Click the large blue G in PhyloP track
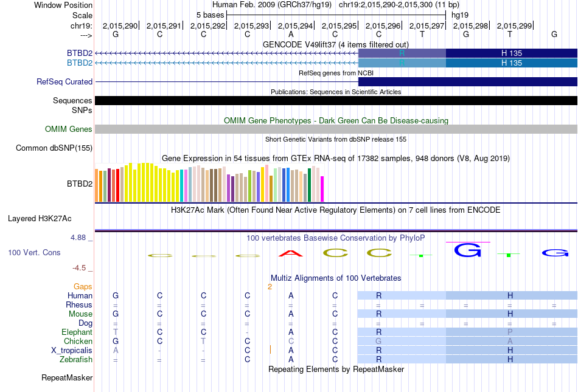Viewport: 578px width, 392px height. pyautogui.click(x=468, y=250)
